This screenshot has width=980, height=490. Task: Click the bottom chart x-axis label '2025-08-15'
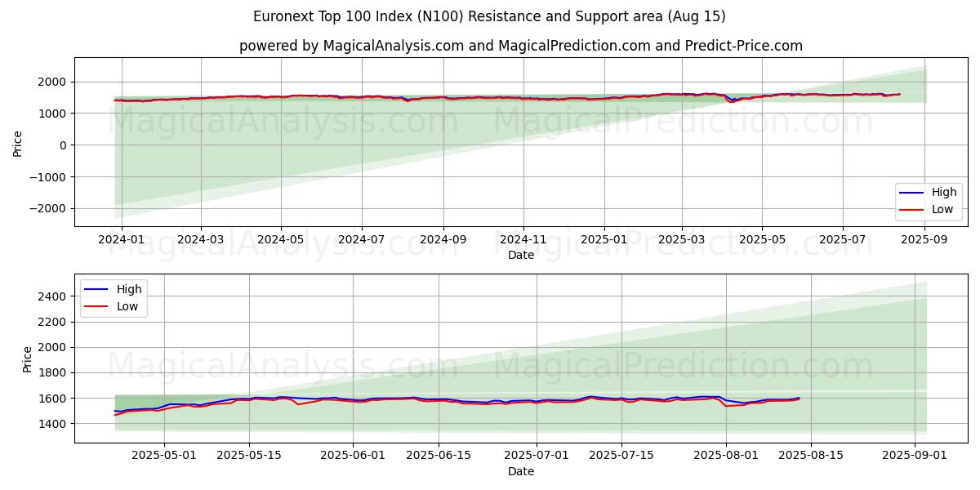coord(812,457)
